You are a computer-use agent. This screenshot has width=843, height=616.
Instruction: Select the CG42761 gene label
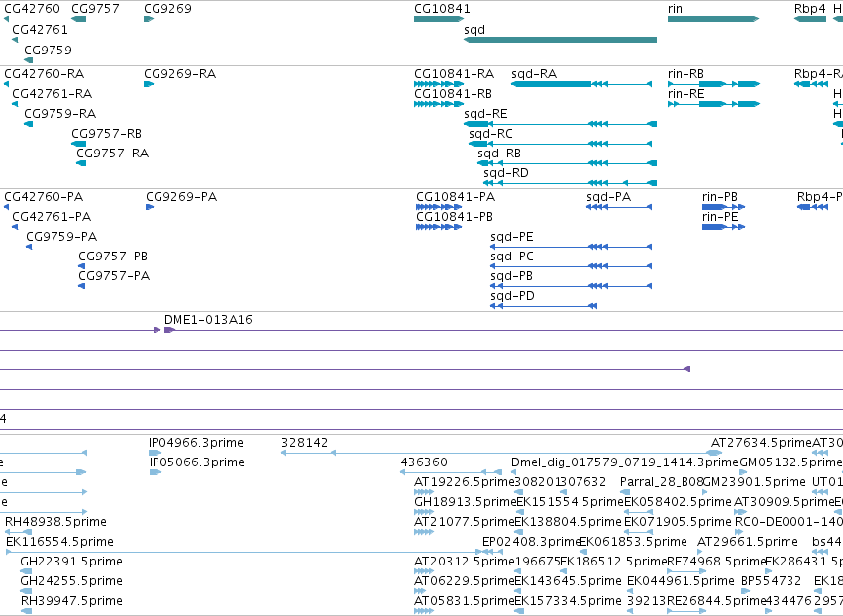click(x=40, y=30)
